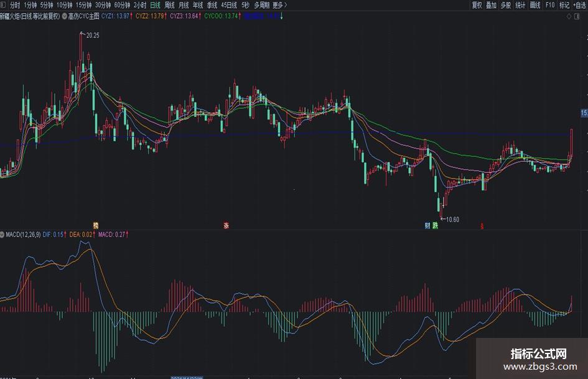The width and height of the screenshot is (588, 379).
Task: Switch to 周线 weekly chart
Action: coord(169,5)
